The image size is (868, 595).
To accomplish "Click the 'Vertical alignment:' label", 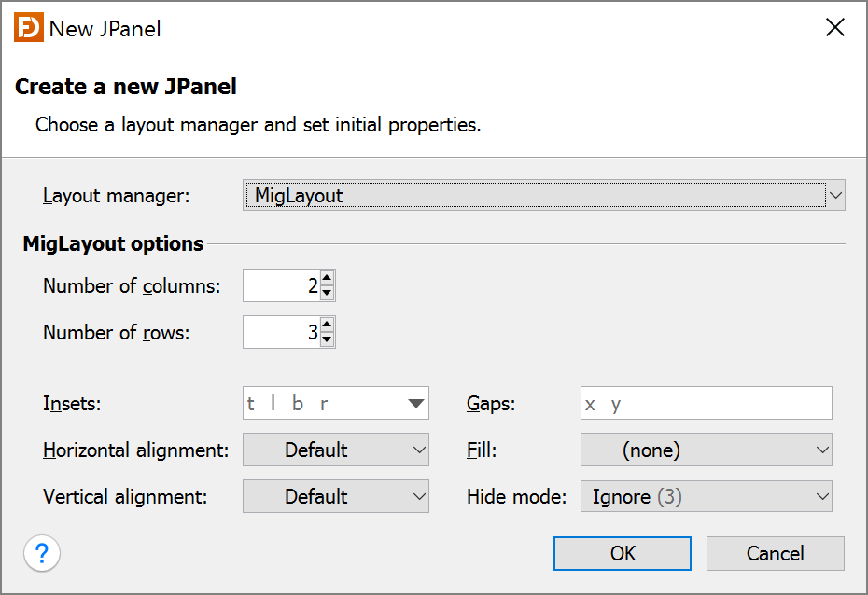I will click(x=125, y=496).
